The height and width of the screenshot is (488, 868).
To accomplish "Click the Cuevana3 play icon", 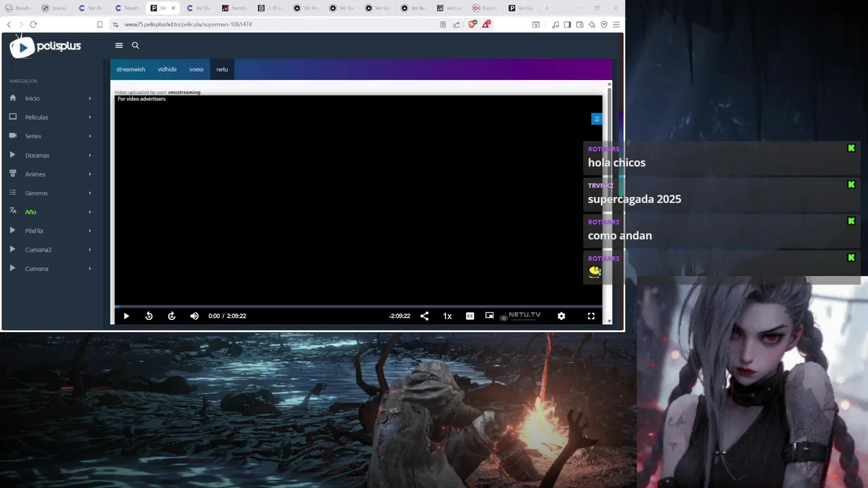I will [12, 249].
